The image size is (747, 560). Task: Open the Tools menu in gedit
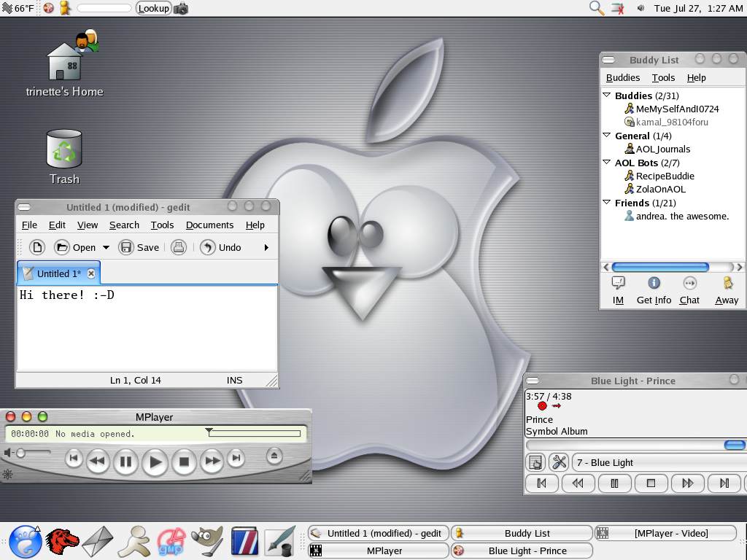[163, 225]
